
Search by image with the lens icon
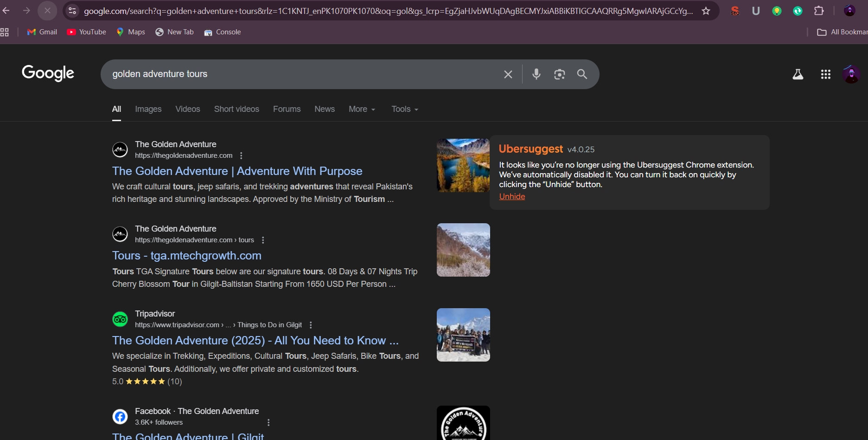(x=560, y=74)
